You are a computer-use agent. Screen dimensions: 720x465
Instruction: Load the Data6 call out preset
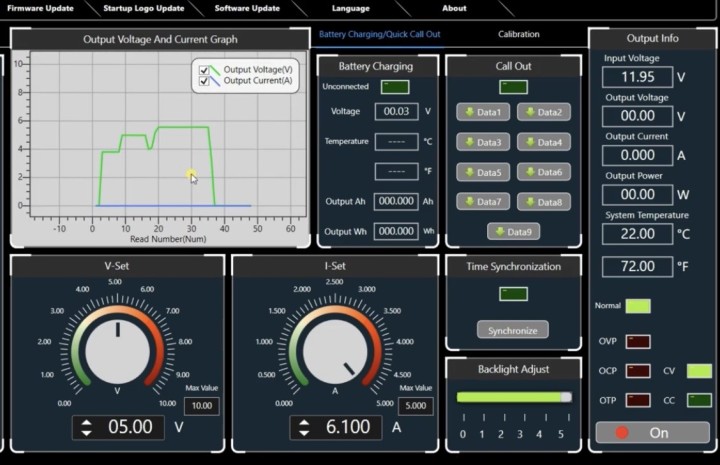[x=543, y=172]
